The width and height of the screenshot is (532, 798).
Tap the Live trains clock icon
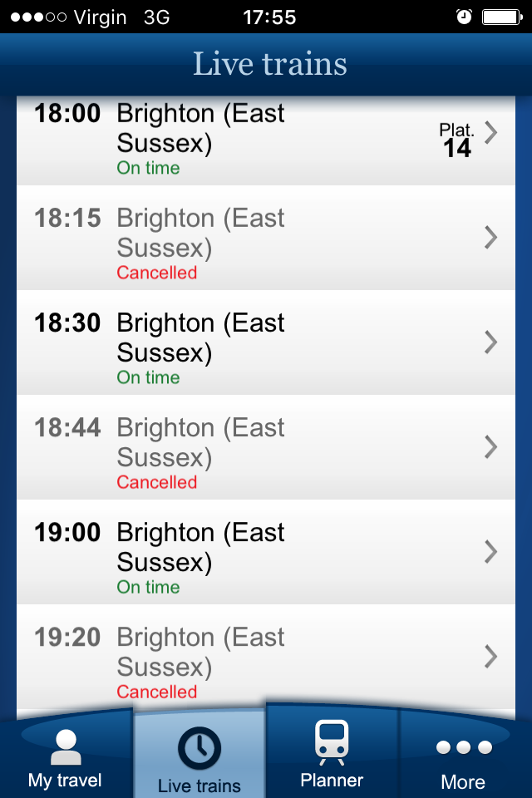199,748
